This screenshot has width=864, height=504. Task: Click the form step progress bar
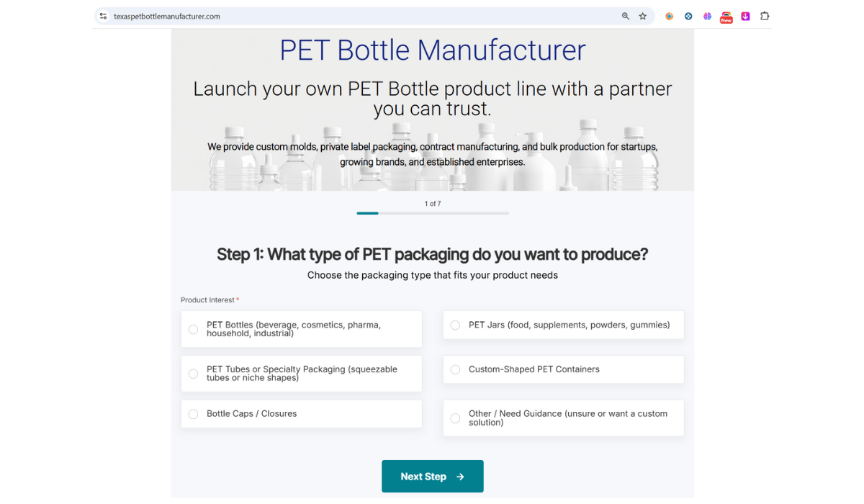click(x=432, y=213)
